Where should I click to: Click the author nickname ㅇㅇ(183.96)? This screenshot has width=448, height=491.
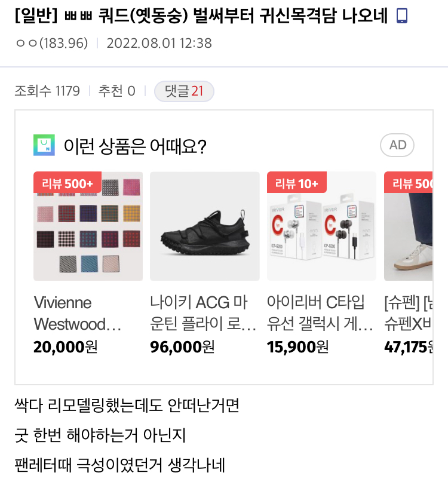pos(51,44)
